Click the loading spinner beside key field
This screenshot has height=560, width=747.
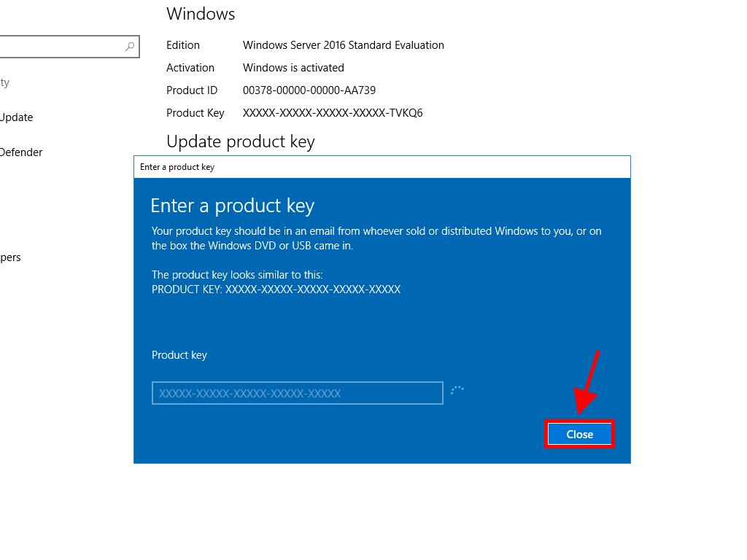coord(457,390)
